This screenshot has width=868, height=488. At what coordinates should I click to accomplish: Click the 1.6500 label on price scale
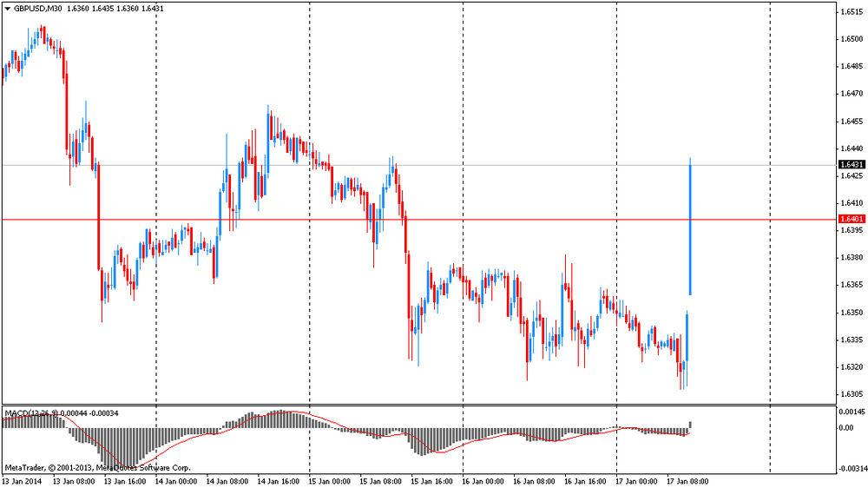851,38
